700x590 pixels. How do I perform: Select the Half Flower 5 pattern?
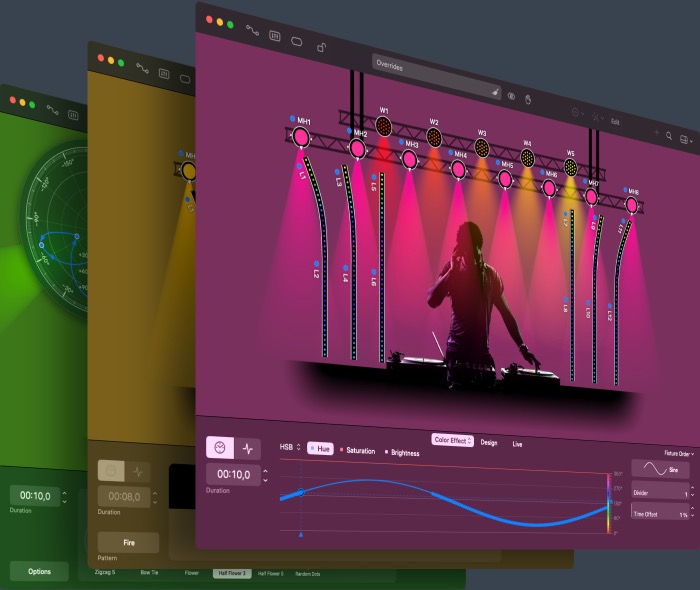(271, 573)
